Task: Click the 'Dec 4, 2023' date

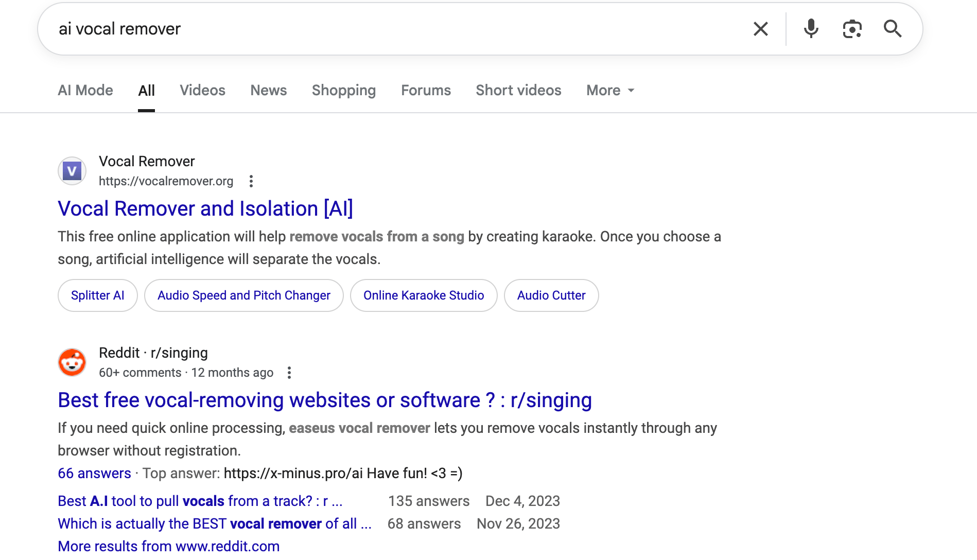Action: pos(522,501)
